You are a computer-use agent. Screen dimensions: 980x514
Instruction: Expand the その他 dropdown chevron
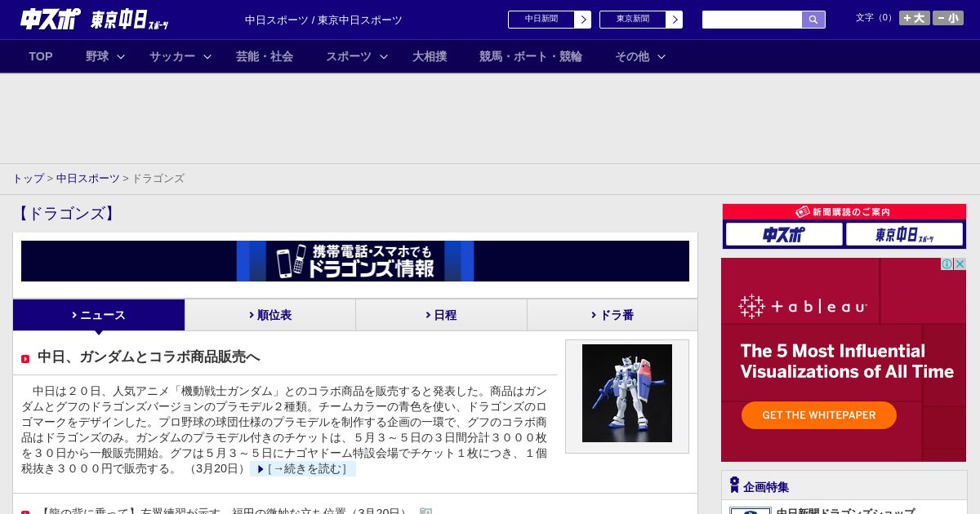tap(661, 56)
